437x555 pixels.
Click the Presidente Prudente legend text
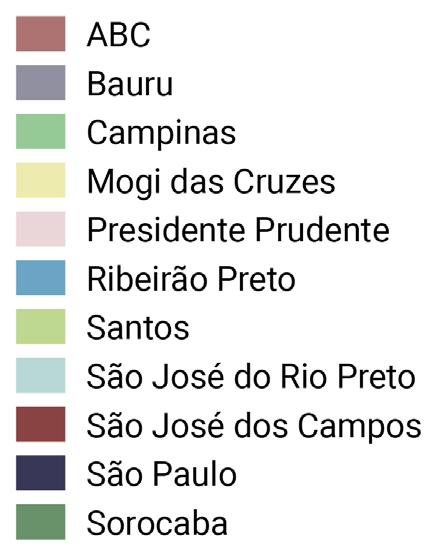238,230
